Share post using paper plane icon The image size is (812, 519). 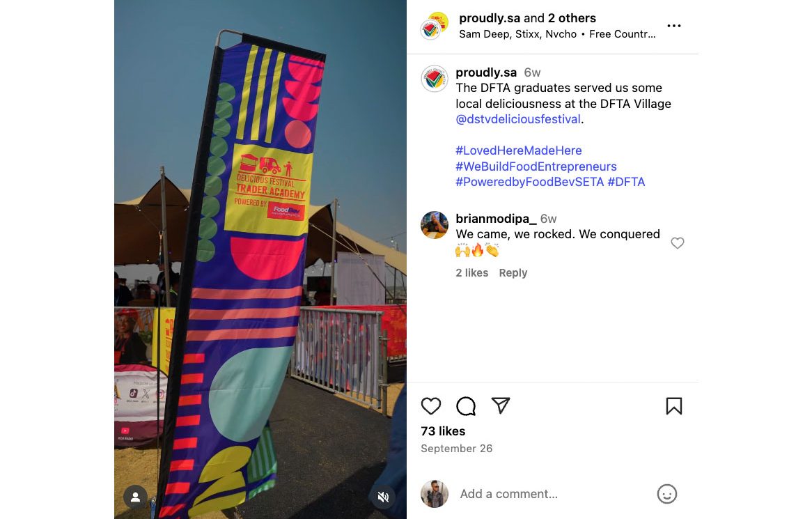tap(501, 405)
